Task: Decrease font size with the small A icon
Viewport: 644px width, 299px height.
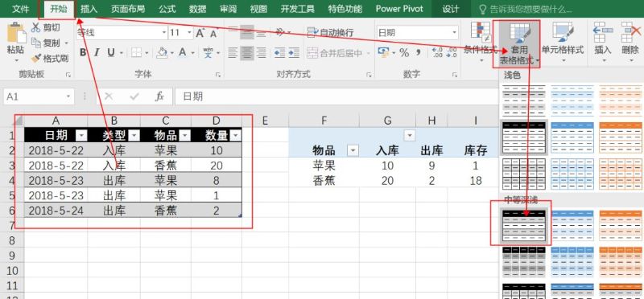Action: tap(213, 33)
